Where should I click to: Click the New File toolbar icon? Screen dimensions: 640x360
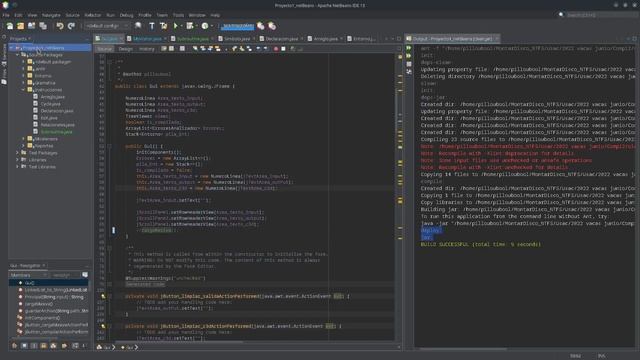tap(9, 26)
